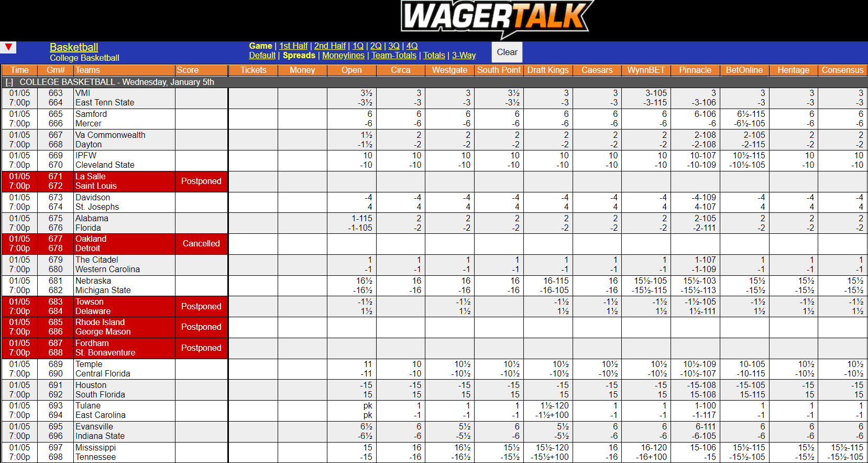
Task: Click the Westgate column header
Action: pyautogui.click(x=449, y=70)
